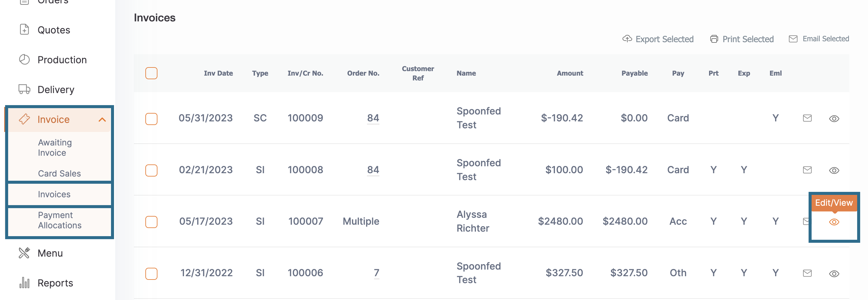Select the checkbox for Alyssa Richter's invoice
Image resolution: width=868 pixels, height=300 pixels.
pos(151,222)
